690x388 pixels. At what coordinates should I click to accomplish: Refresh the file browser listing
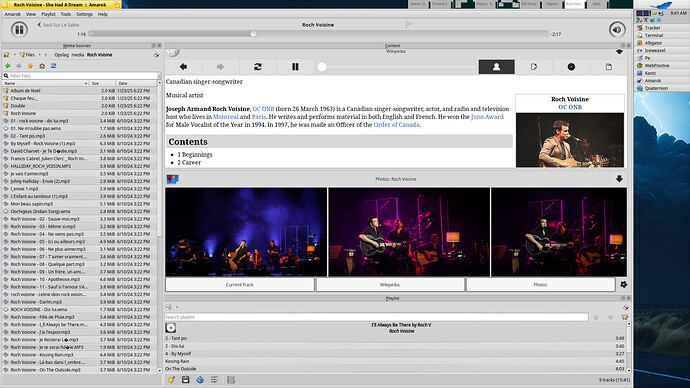tap(53, 66)
